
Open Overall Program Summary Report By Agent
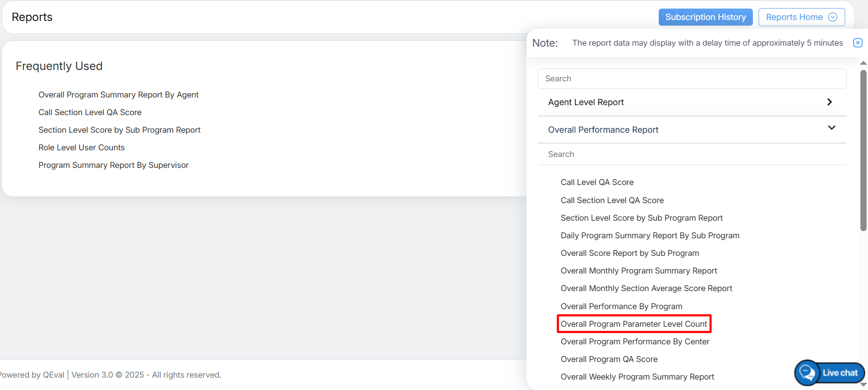click(118, 95)
